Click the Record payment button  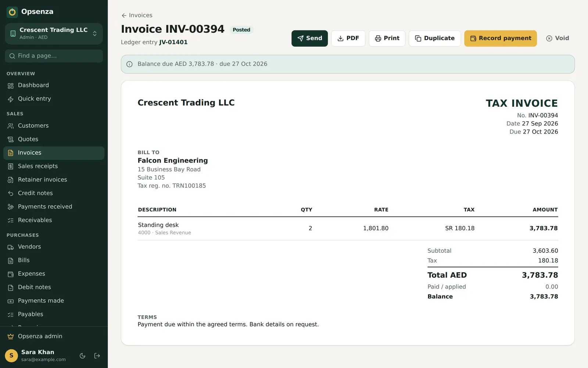coord(501,38)
